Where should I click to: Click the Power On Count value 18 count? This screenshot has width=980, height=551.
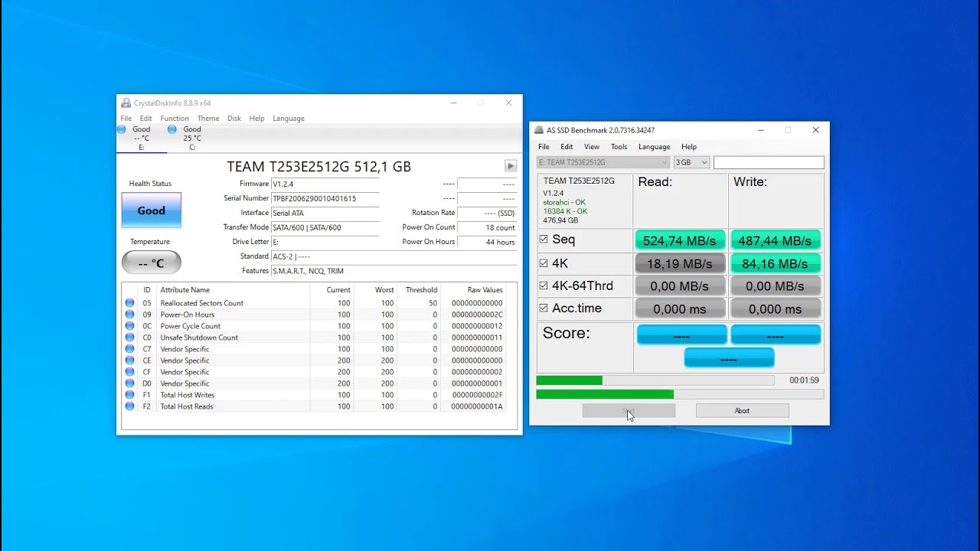[x=487, y=227]
